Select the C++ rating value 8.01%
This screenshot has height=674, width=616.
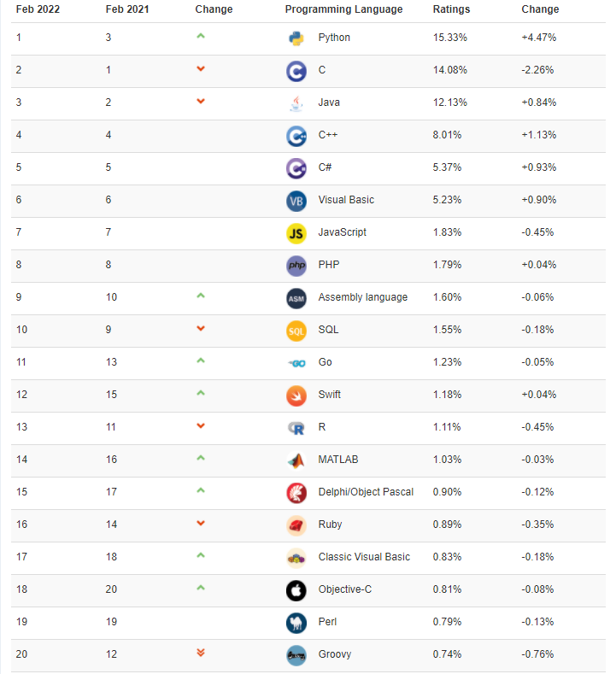(447, 135)
